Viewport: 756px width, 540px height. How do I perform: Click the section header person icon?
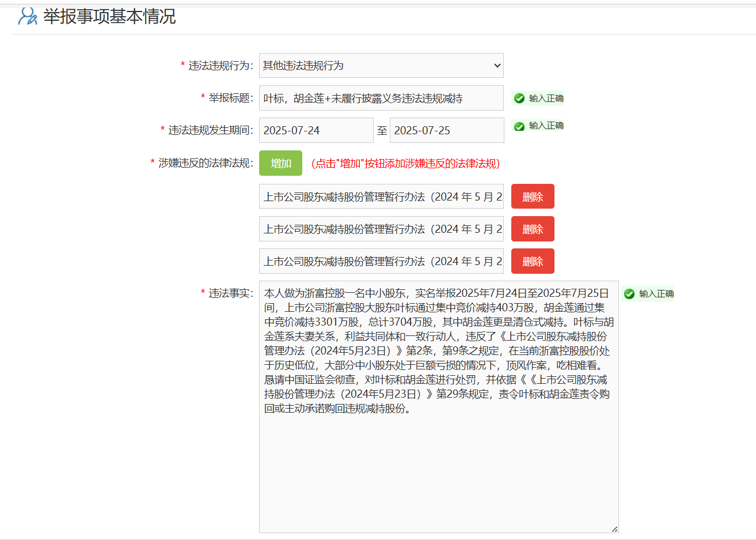tap(27, 16)
